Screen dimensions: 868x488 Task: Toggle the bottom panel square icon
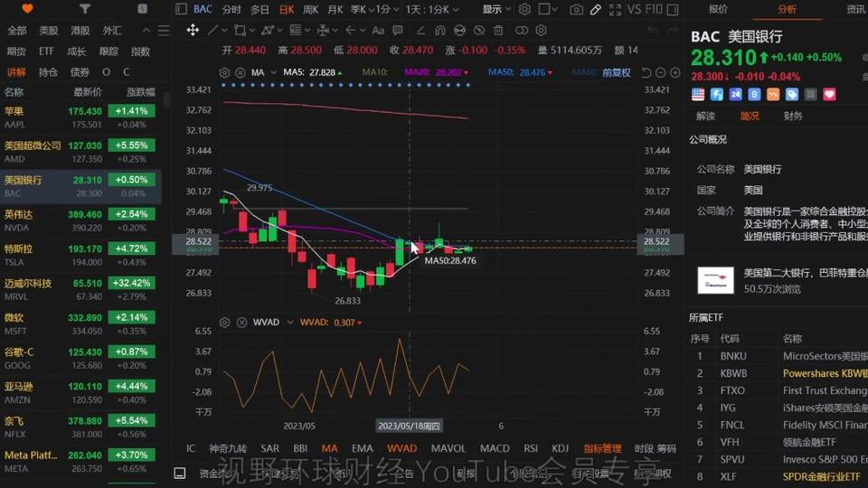tap(180, 473)
